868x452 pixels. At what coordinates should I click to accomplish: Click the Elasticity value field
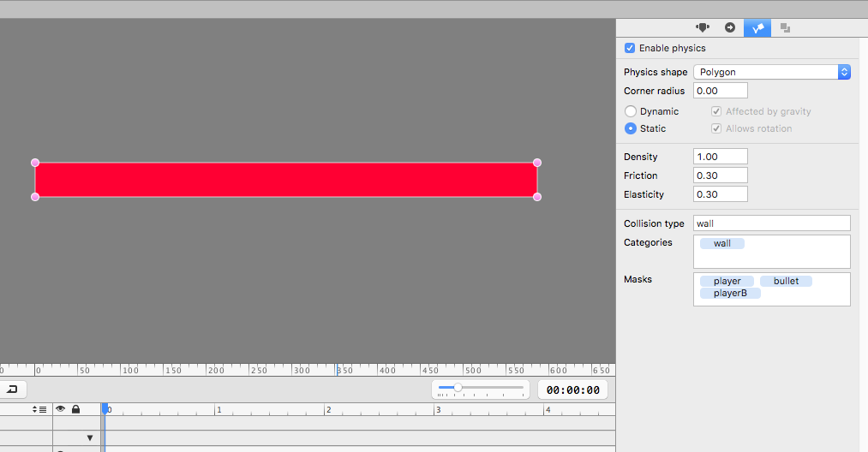[721, 194]
